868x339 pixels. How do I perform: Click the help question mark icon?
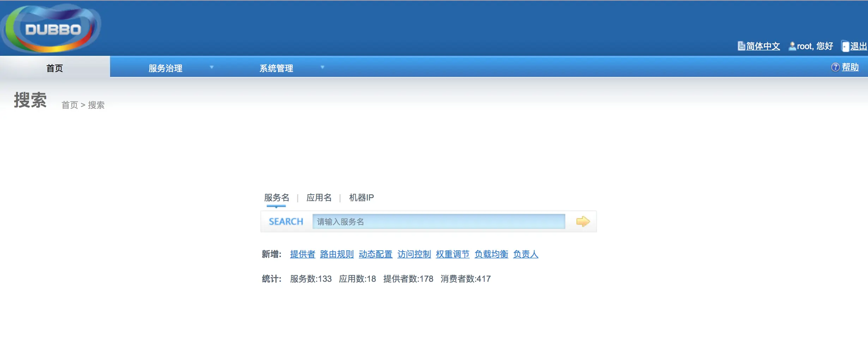click(x=835, y=67)
